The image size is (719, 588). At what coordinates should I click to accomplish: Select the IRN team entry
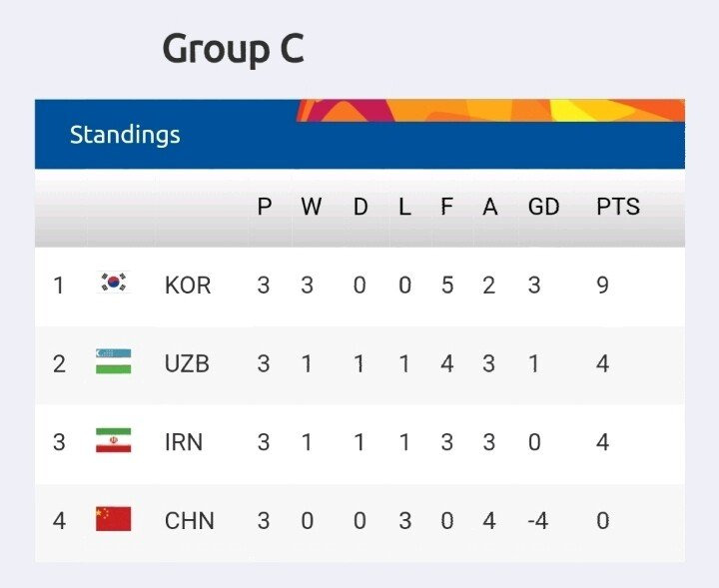click(x=184, y=442)
